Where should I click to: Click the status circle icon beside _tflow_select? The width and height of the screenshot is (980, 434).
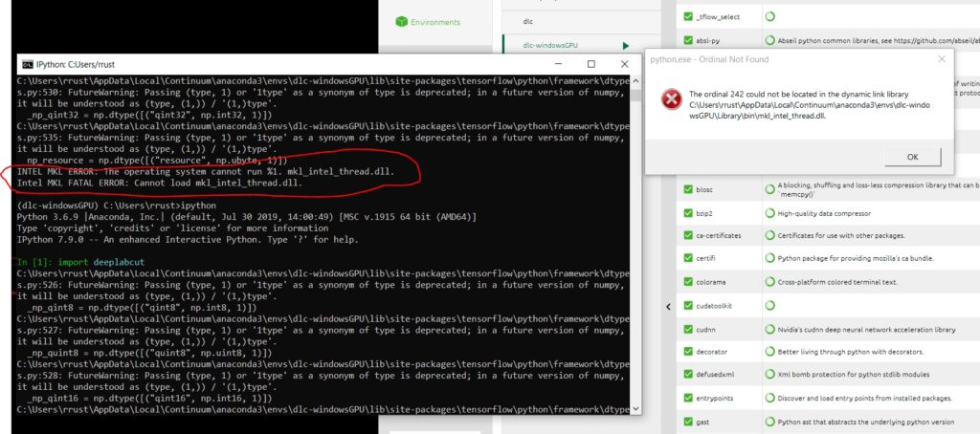pos(770,16)
